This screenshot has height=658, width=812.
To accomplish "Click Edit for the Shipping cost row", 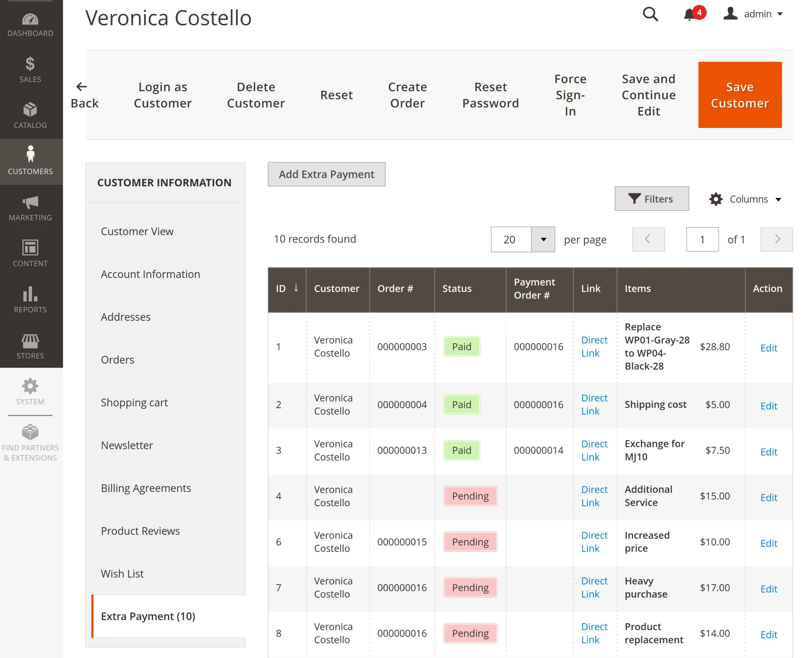I will (x=768, y=406).
